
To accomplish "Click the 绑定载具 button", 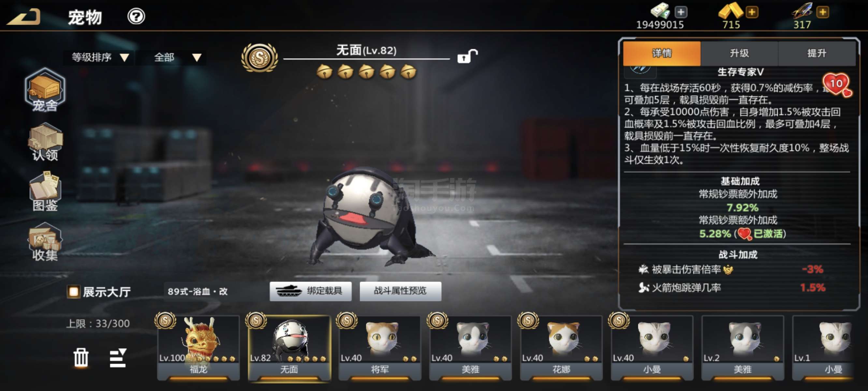I will click(x=310, y=291).
